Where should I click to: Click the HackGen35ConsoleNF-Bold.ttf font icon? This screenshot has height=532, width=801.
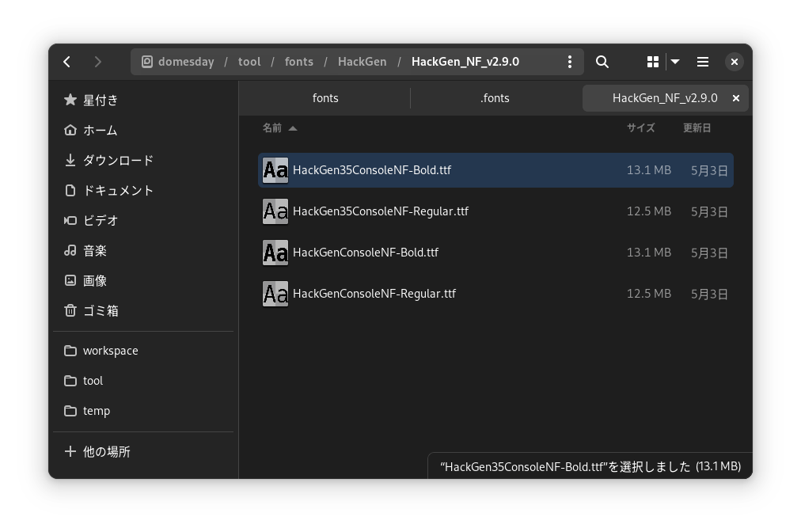click(275, 170)
